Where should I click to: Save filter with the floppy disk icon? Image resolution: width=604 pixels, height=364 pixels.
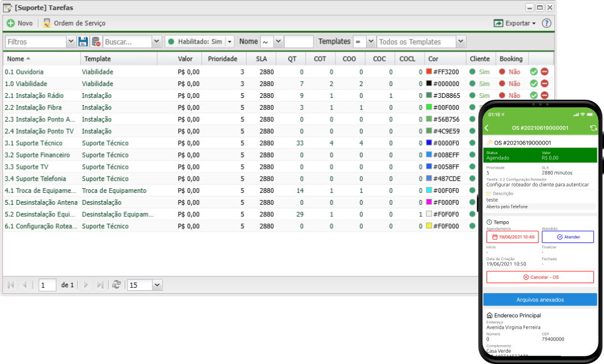83,42
